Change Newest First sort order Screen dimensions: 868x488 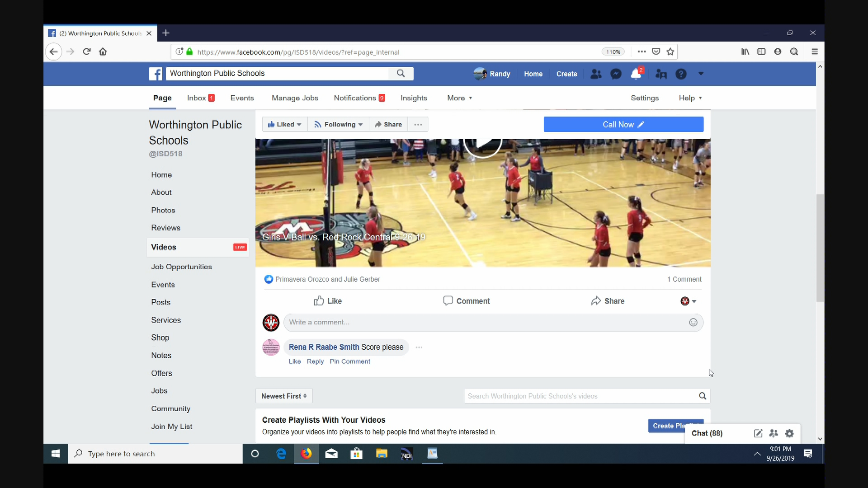pos(284,396)
